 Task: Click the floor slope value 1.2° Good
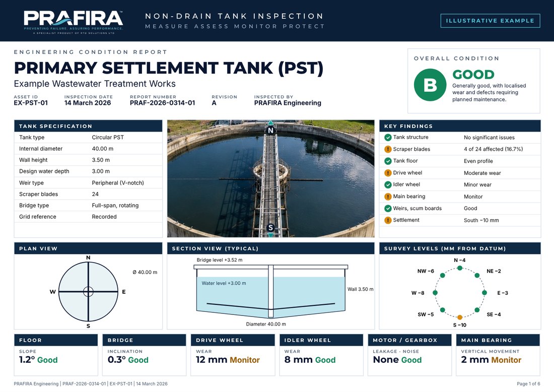pyautogui.click(x=38, y=360)
